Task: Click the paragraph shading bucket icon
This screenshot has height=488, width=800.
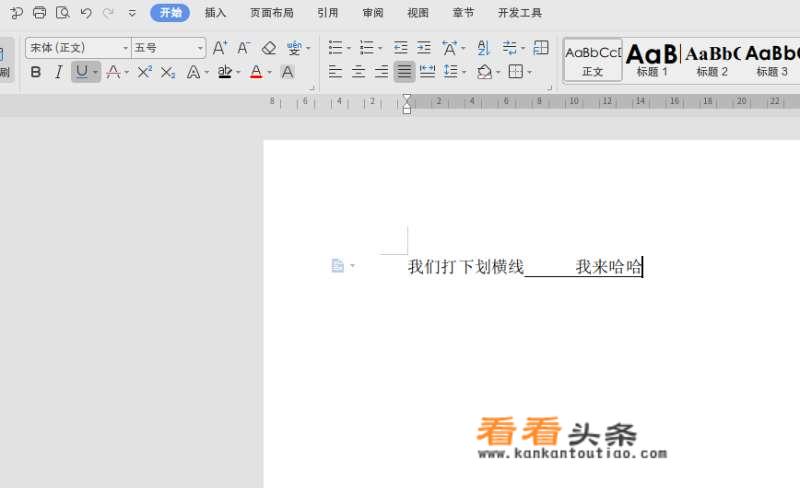Action: coord(484,72)
